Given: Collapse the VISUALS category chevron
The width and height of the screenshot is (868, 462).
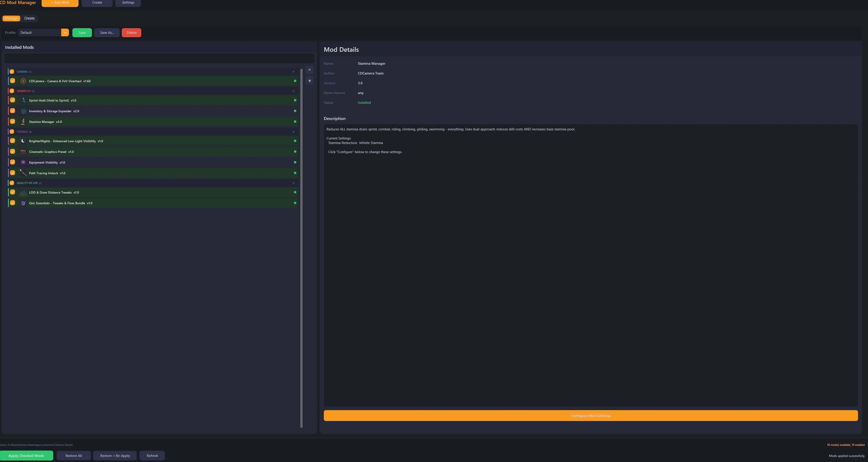Looking at the screenshot, I should pos(293,132).
